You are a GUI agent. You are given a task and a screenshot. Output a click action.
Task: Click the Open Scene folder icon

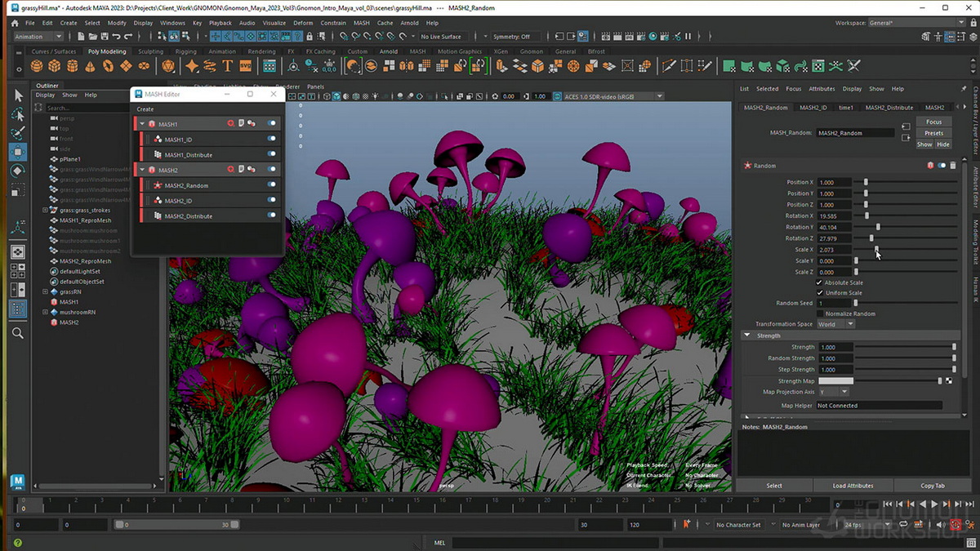tap(94, 37)
